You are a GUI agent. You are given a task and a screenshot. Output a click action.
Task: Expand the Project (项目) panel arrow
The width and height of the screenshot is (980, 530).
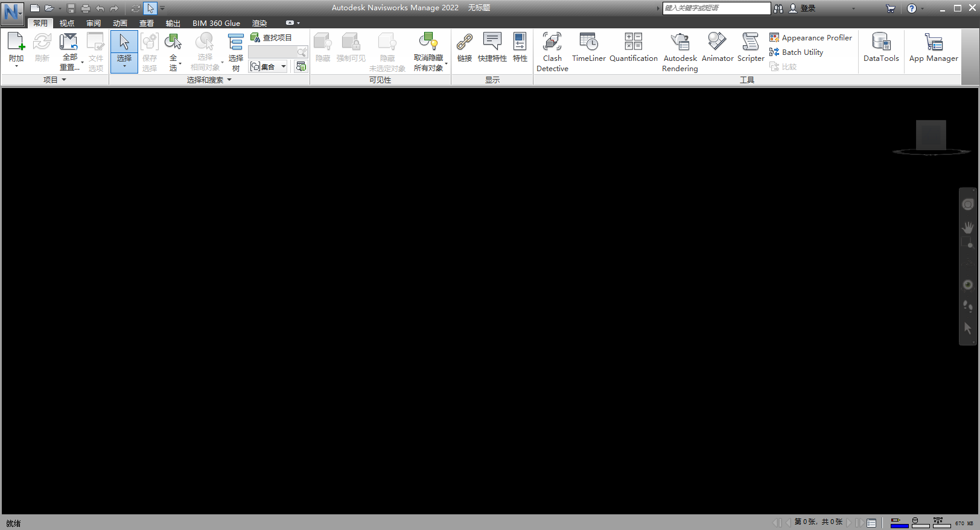[64, 80]
